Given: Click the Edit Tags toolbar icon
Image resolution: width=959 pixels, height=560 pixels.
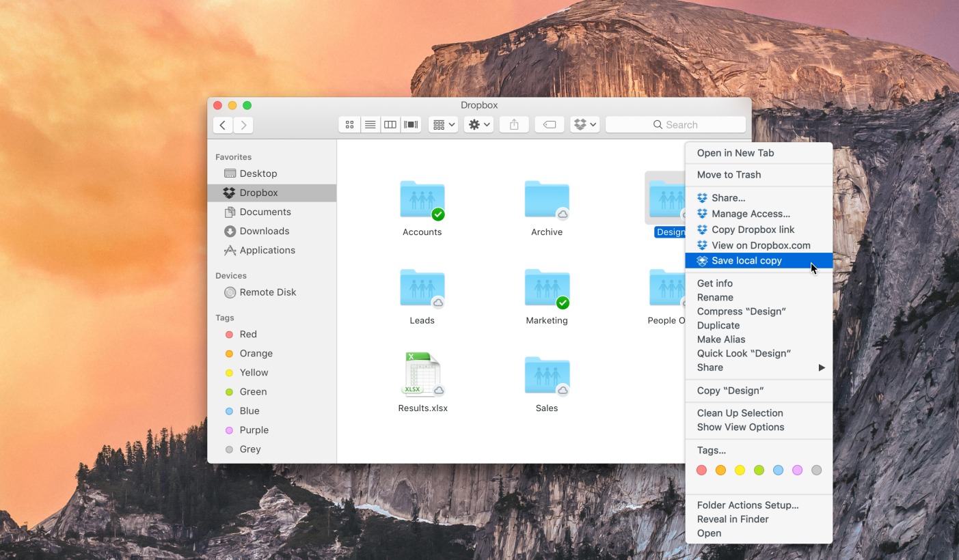Looking at the screenshot, I should [x=549, y=124].
